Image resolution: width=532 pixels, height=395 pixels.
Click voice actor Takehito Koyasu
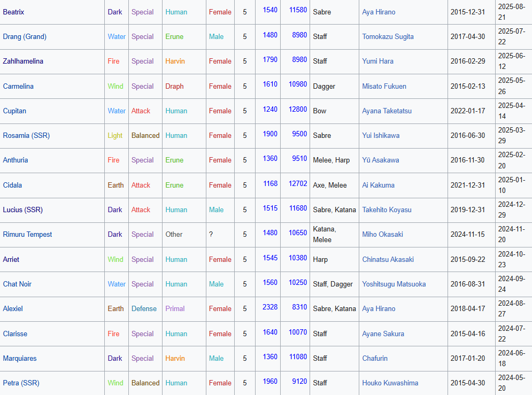click(x=387, y=210)
